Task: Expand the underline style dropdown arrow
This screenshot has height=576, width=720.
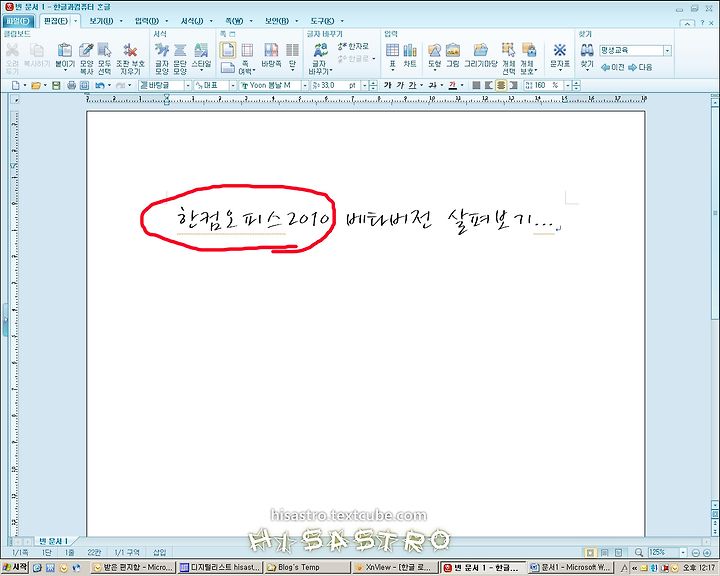Action: pyautogui.click(x=421, y=85)
